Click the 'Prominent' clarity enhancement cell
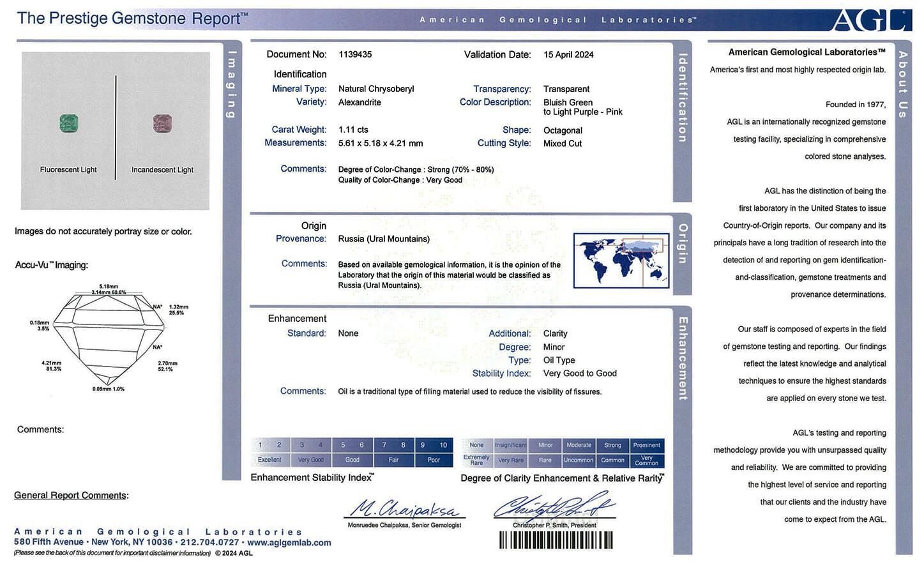 pos(647,445)
